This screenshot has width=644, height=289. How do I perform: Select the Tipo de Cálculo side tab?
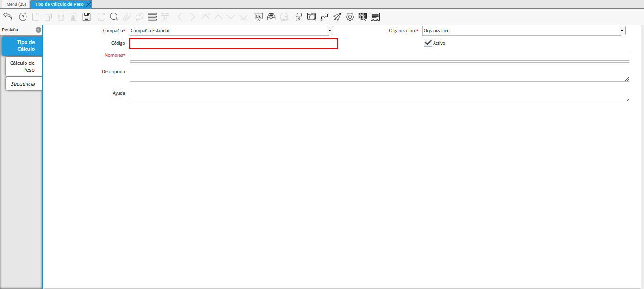pyautogui.click(x=22, y=46)
